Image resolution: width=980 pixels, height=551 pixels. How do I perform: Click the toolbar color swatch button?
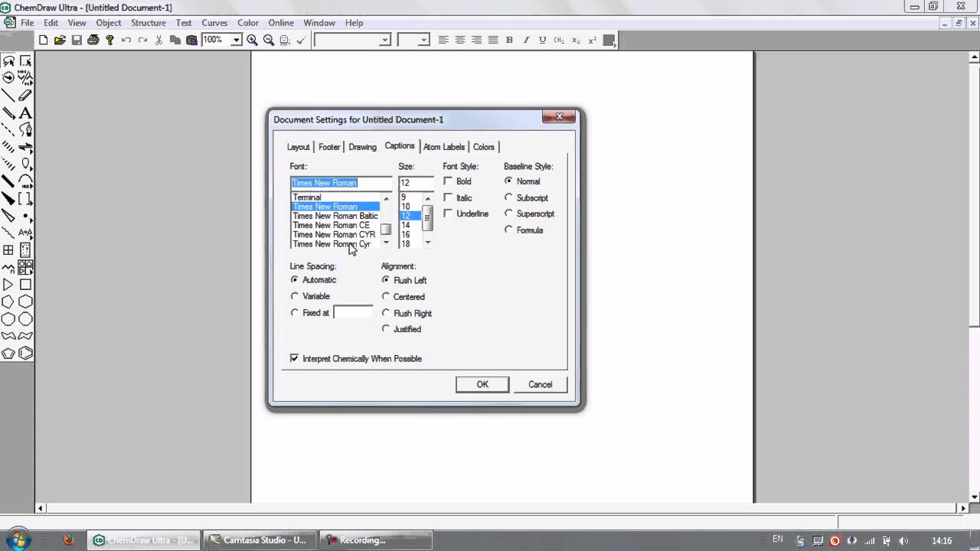coord(609,40)
